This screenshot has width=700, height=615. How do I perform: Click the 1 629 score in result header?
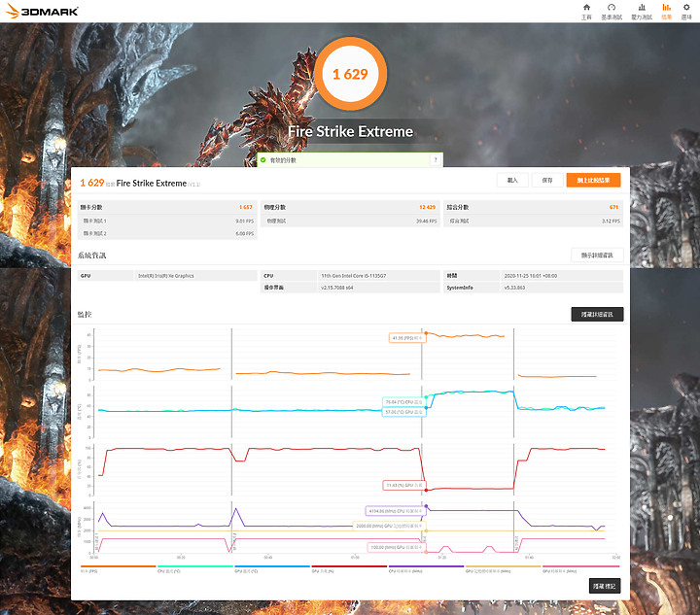pyautogui.click(x=92, y=183)
